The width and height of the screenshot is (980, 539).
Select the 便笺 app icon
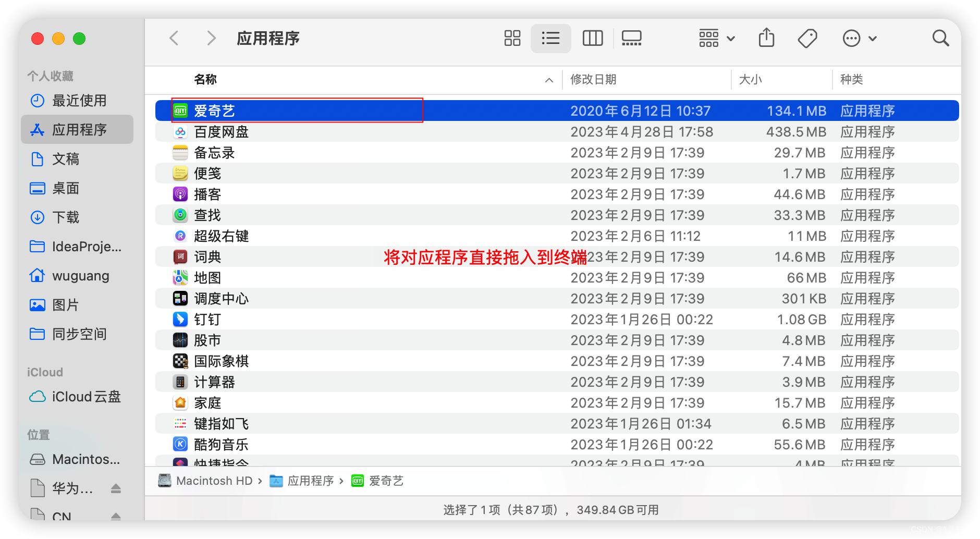180,173
